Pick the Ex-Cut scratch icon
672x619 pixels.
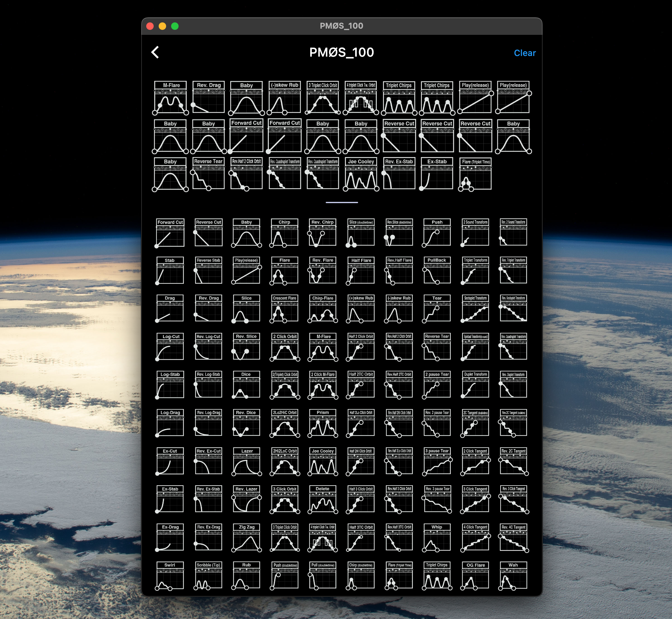click(170, 462)
